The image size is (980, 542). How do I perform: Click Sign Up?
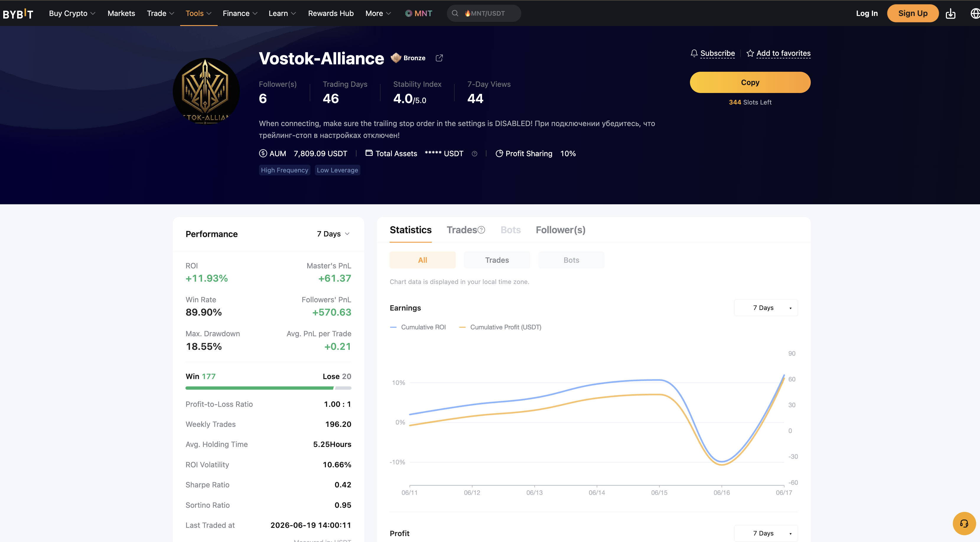913,13
